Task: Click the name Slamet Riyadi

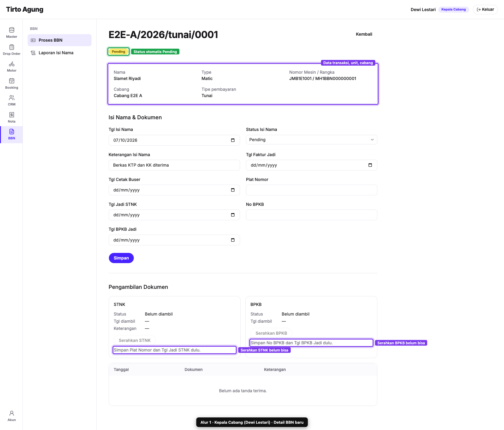Action: 127,79
